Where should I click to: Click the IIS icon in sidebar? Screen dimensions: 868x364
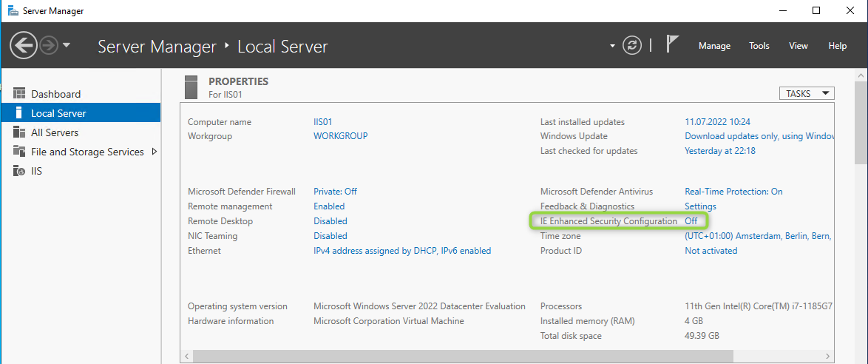[19, 171]
